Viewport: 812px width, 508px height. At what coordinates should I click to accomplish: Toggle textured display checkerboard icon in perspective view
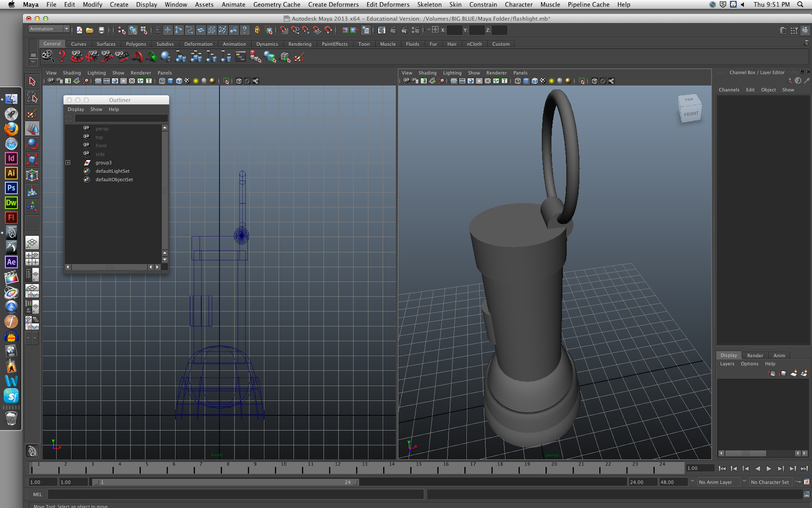pyautogui.click(x=543, y=80)
